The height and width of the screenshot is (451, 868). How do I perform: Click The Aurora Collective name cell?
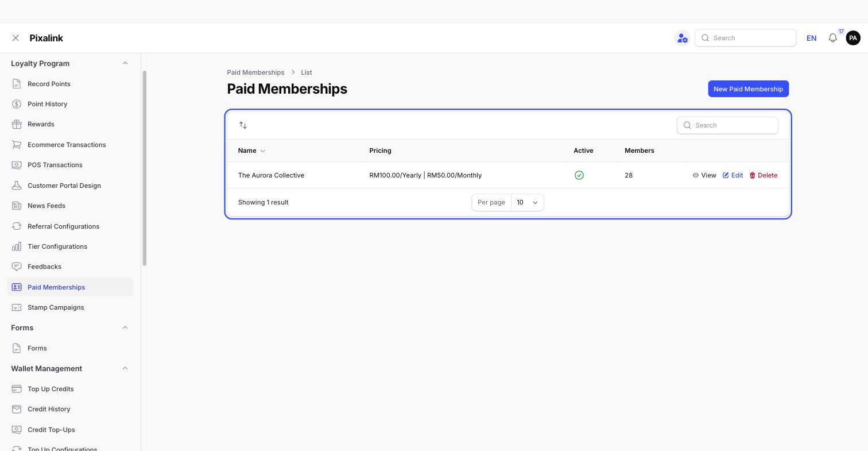pyautogui.click(x=271, y=175)
